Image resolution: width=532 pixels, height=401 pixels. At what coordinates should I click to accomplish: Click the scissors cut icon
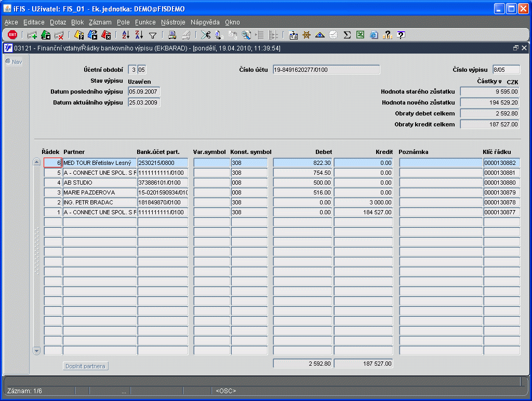tap(206, 35)
